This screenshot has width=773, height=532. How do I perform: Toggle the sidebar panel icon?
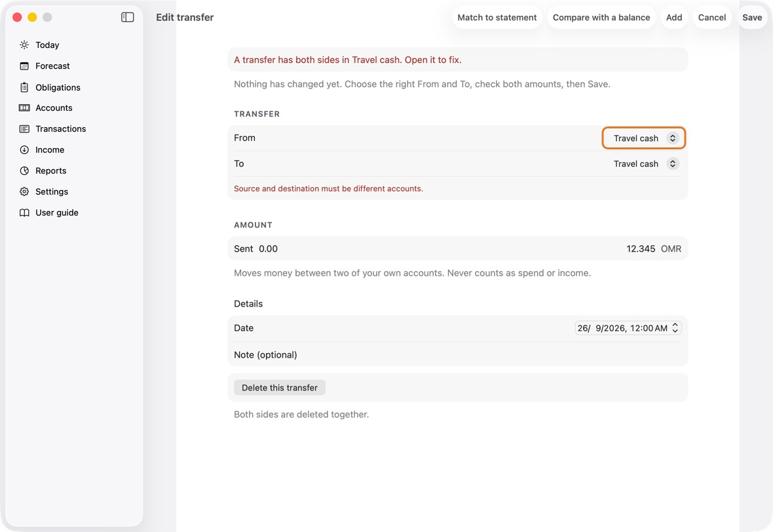127,17
